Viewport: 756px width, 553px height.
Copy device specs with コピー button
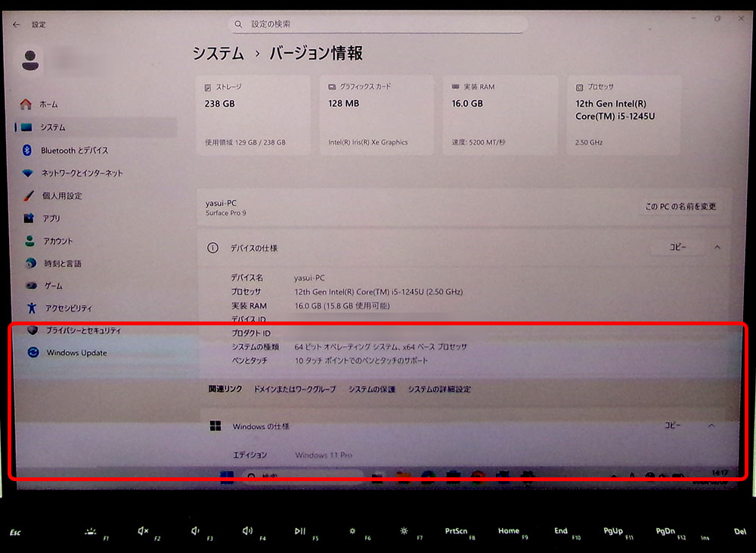(x=677, y=247)
